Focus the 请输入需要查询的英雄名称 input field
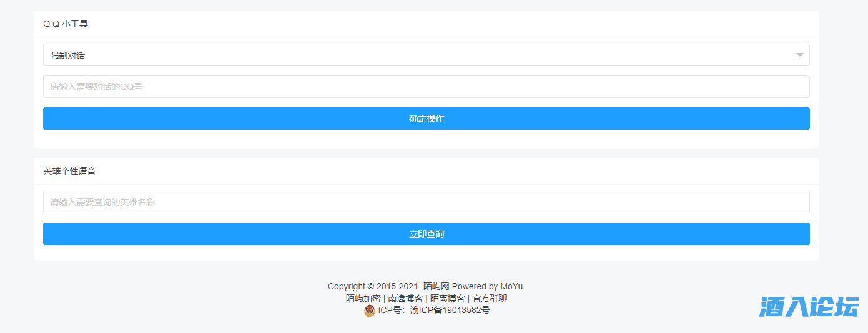868x333 pixels. pyautogui.click(x=426, y=202)
